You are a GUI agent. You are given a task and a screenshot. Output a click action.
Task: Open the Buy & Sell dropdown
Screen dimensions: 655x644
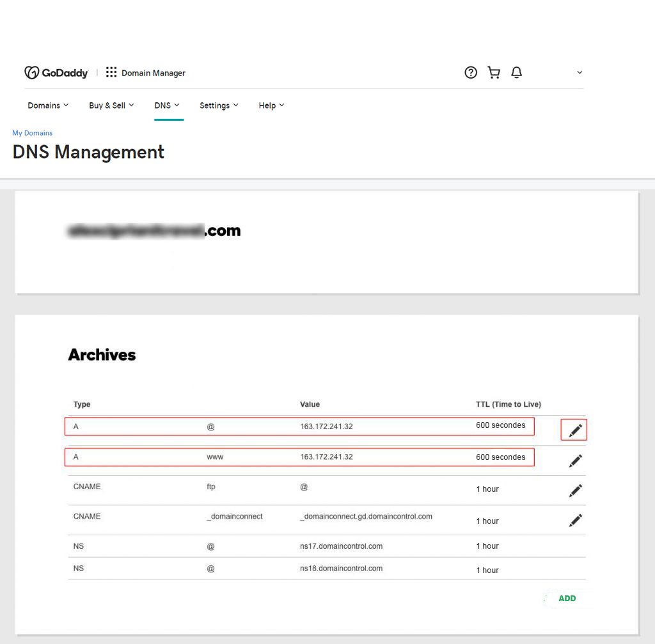point(111,106)
